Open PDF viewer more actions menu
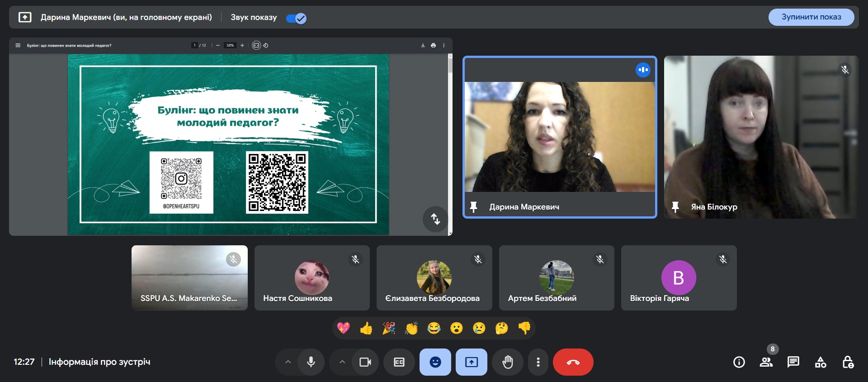 tap(444, 45)
